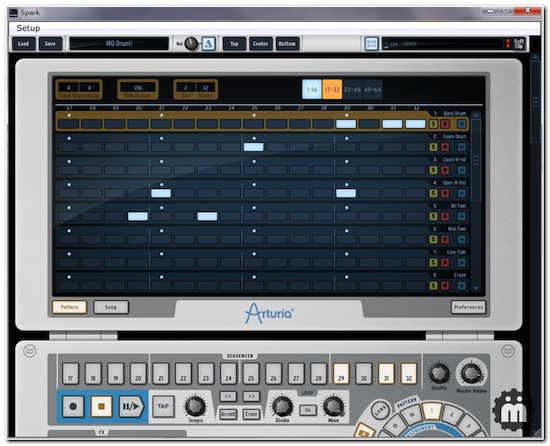Solo the Bass Drum track

tap(433, 124)
